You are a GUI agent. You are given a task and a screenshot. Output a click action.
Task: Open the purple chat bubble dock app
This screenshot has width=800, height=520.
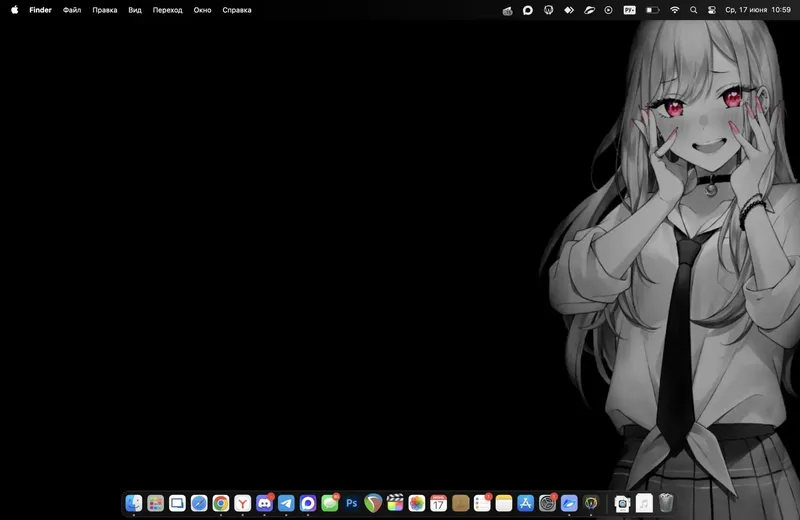coord(308,503)
